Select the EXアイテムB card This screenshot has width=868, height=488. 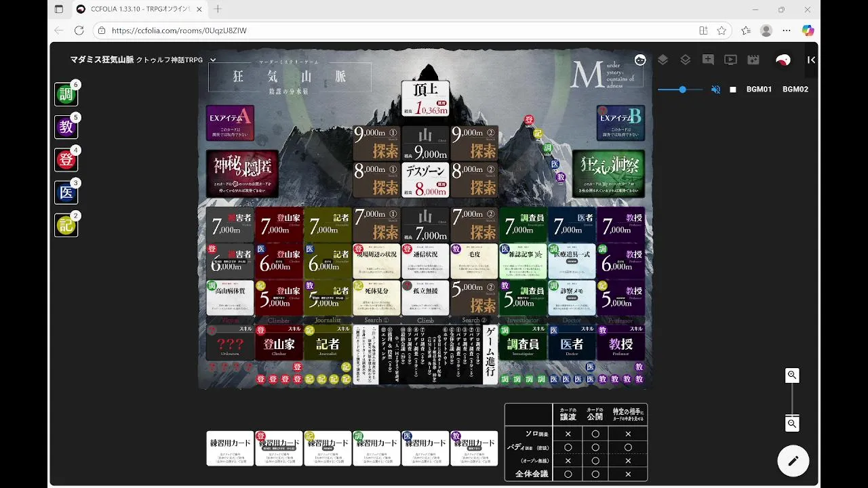[x=620, y=123]
